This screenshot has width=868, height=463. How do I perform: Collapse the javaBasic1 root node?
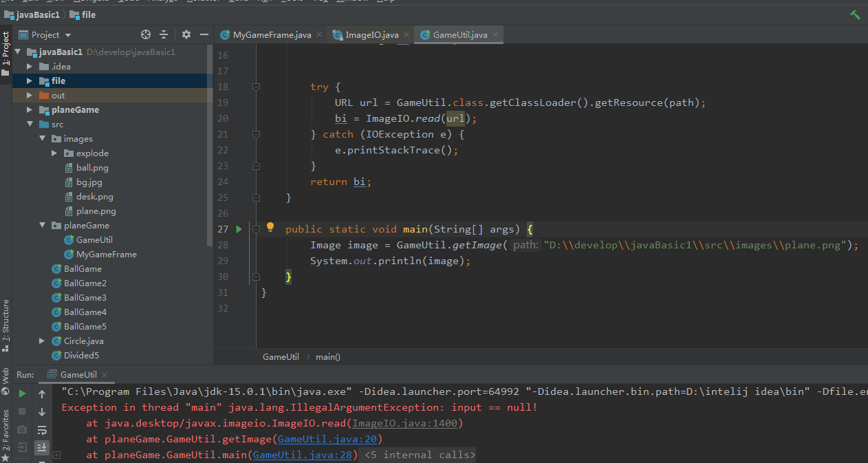click(17, 52)
